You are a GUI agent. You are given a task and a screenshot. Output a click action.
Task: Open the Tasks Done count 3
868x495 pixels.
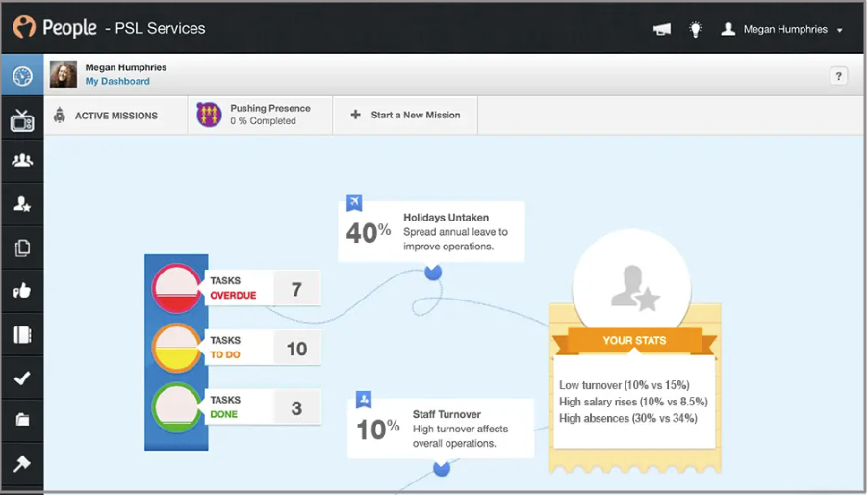296,408
